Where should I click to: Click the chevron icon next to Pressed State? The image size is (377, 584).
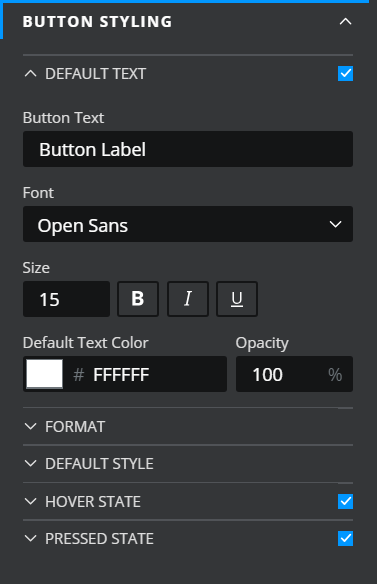(x=31, y=538)
